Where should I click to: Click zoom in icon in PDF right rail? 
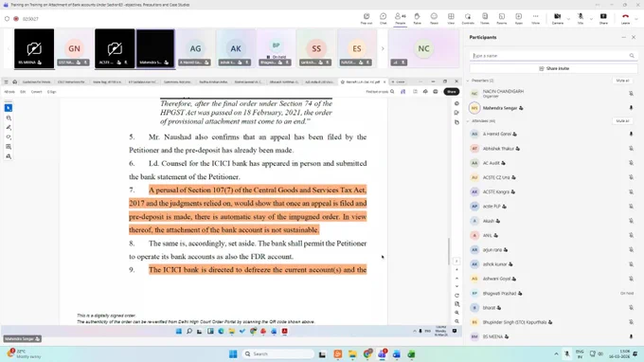[456, 313]
